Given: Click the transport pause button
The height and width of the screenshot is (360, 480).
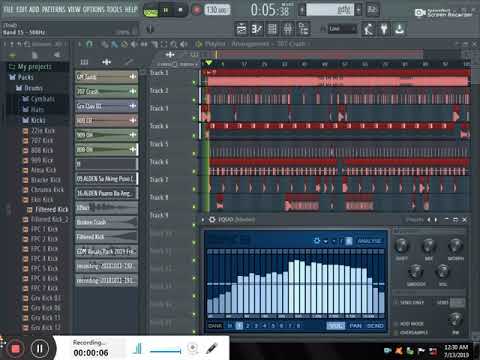Looking at the screenshot, I should coord(166,10).
